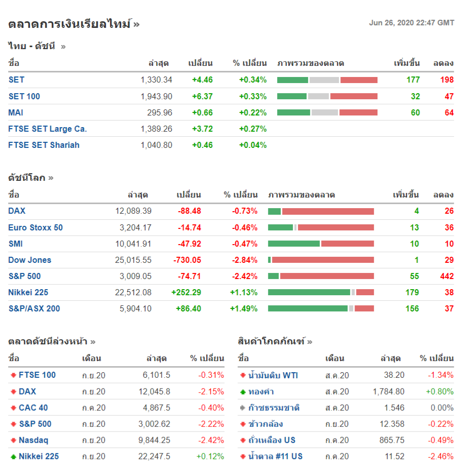Open the S&P 500 futures link
This screenshot has height=476, width=460.
35,424
